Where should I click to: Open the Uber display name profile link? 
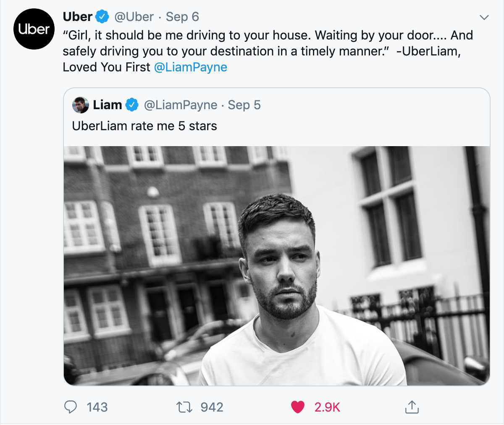click(x=78, y=17)
